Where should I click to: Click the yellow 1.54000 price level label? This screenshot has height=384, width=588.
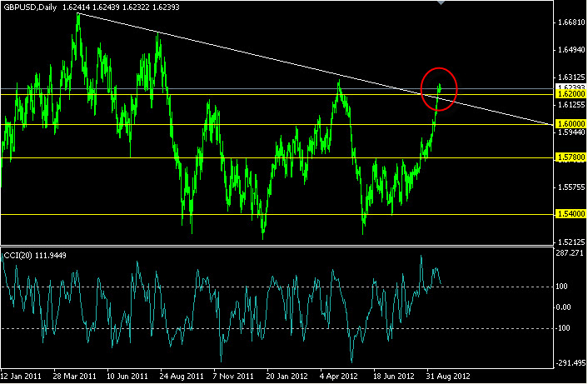(571, 214)
